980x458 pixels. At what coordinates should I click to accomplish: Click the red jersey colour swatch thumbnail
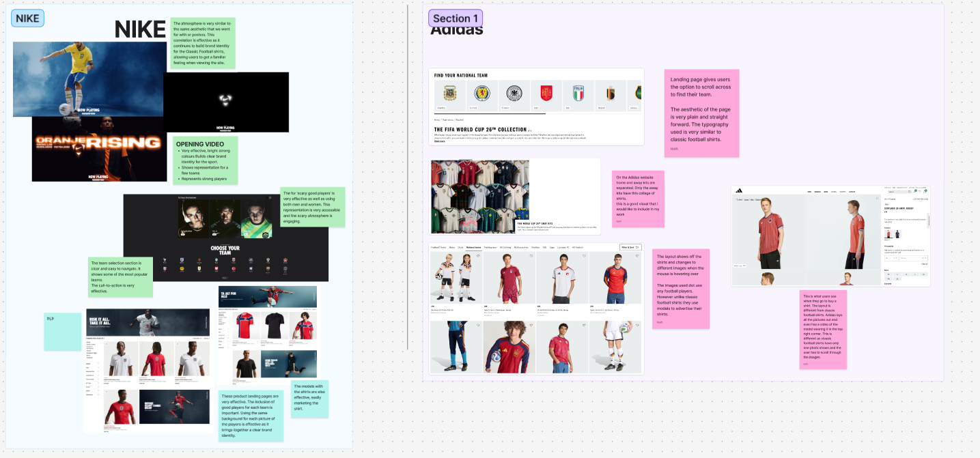(888, 234)
